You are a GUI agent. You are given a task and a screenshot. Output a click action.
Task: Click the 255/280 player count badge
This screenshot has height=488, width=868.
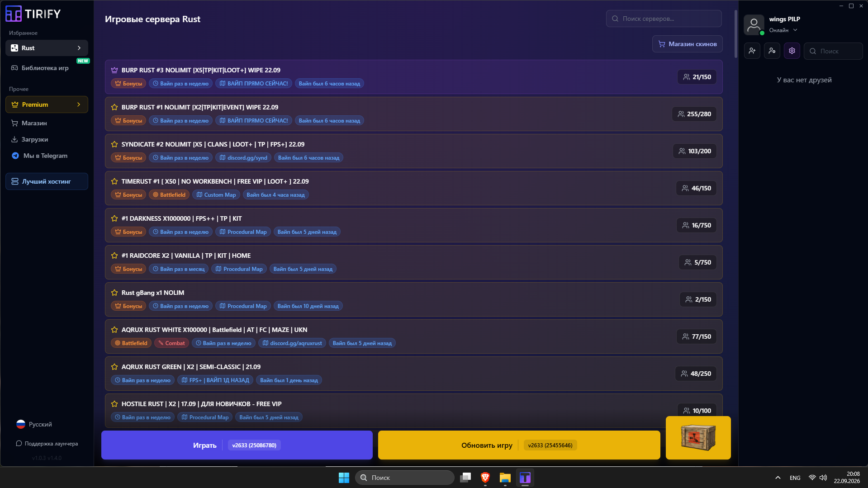tap(694, 114)
